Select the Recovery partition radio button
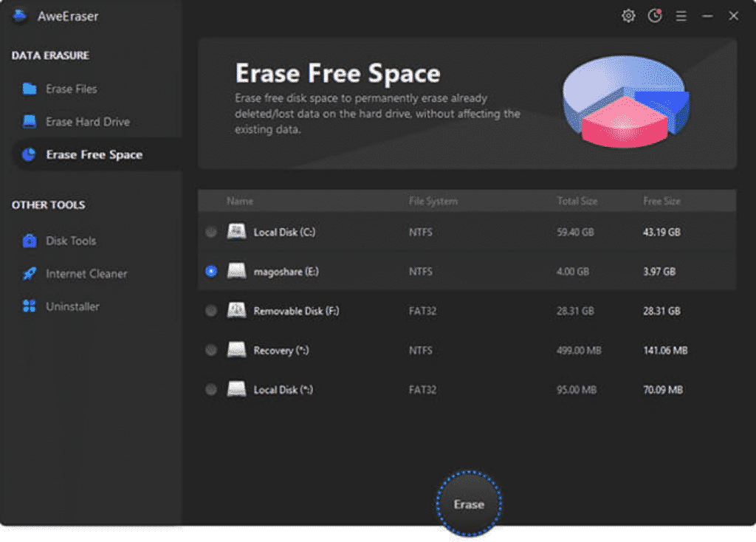 pos(211,350)
